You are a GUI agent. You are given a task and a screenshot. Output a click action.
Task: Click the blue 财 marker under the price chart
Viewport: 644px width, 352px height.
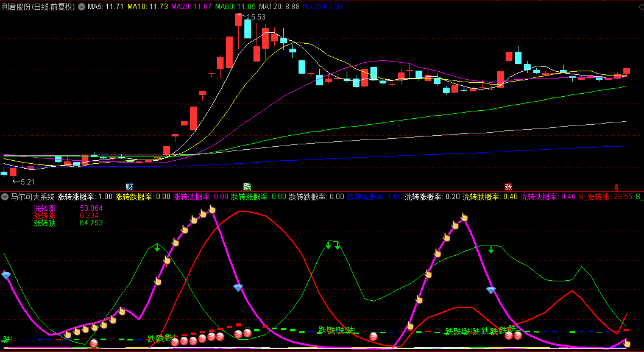pyautogui.click(x=129, y=186)
